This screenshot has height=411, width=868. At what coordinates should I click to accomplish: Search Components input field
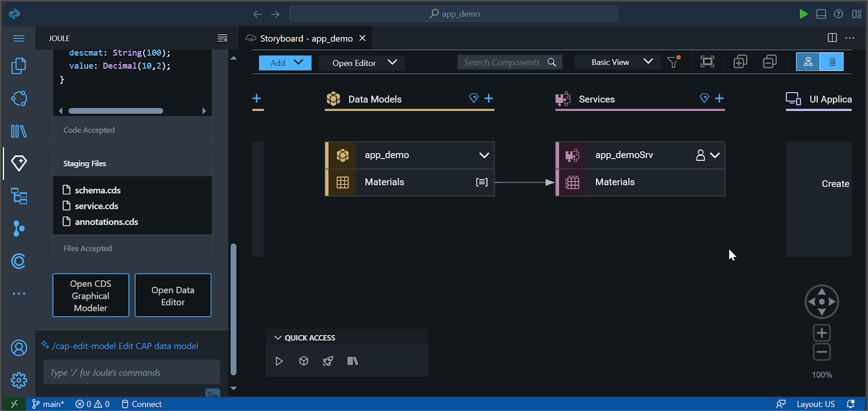pyautogui.click(x=509, y=62)
